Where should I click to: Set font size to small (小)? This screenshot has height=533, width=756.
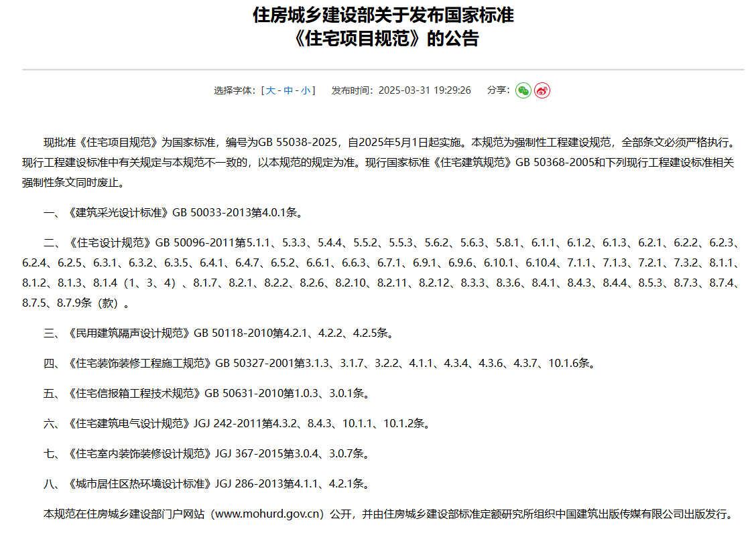(x=306, y=90)
